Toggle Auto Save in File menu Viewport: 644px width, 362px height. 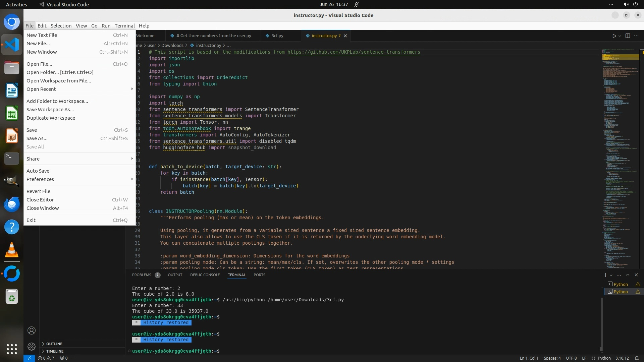(x=38, y=171)
